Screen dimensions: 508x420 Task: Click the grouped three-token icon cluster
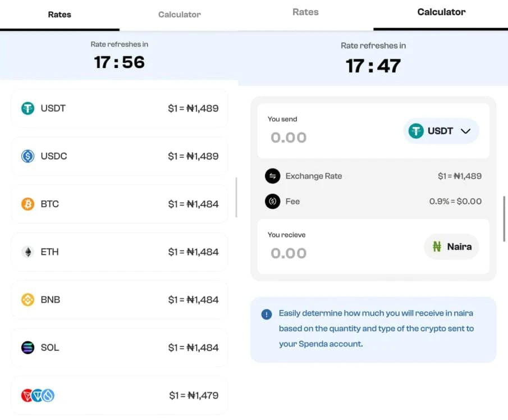pos(38,396)
